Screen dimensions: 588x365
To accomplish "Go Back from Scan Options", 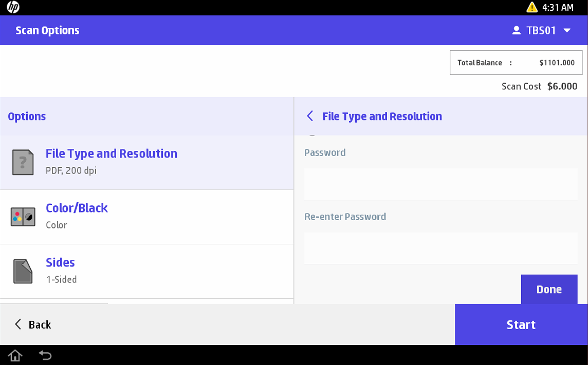I will (x=32, y=324).
